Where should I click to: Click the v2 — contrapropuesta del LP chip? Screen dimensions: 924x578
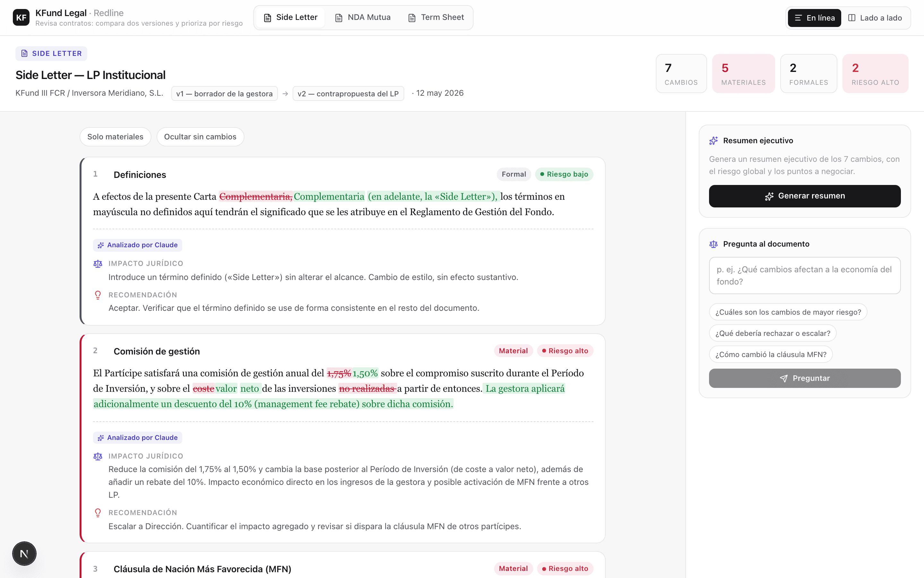pyautogui.click(x=348, y=94)
